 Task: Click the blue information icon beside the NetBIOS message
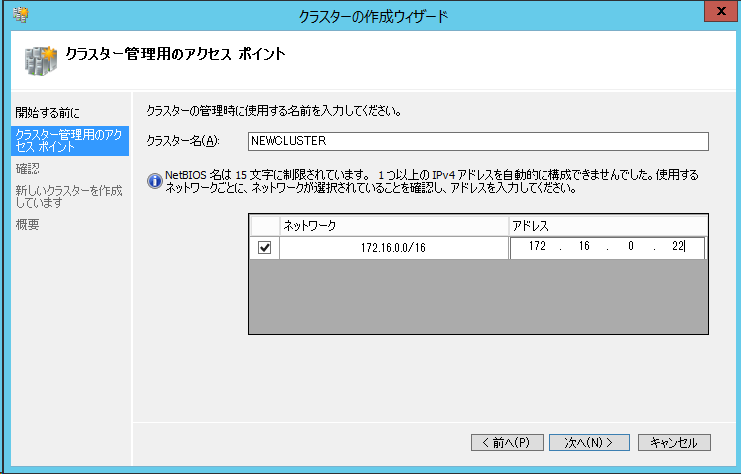[x=154, y=181]
